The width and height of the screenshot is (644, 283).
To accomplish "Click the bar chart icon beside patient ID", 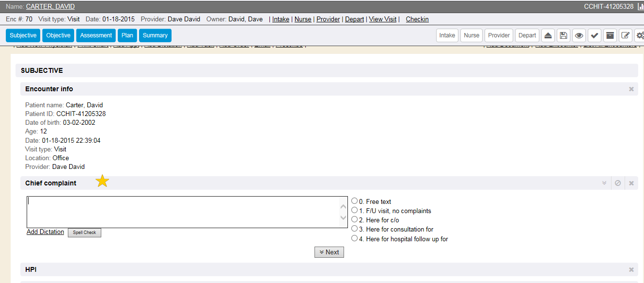I will coord(640,7).
